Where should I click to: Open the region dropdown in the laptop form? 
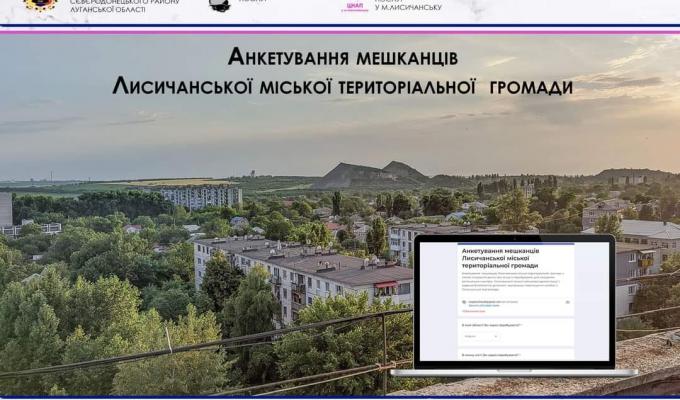tap(481, 336)
